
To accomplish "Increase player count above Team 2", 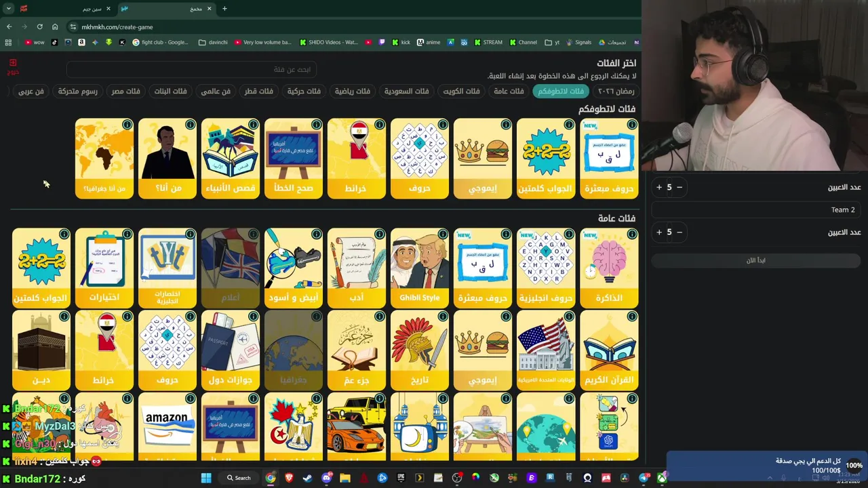I will coord(659,187).
